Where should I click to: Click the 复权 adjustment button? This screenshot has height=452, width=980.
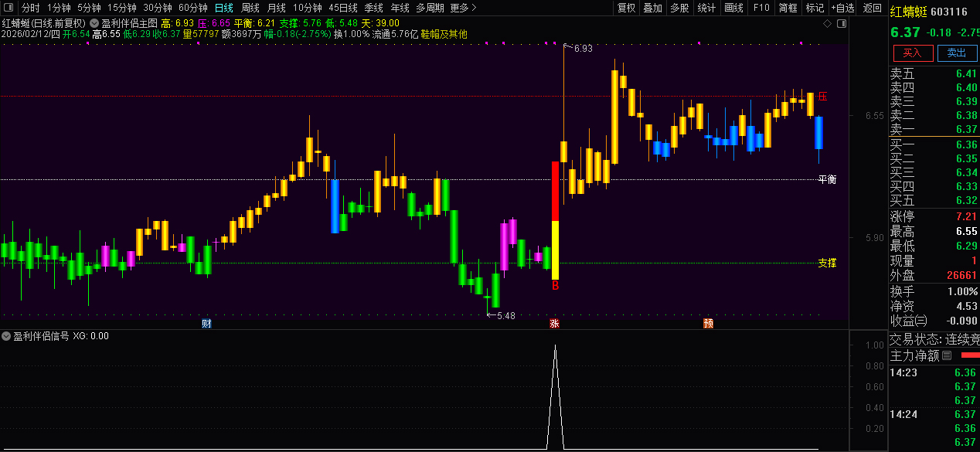627,8
